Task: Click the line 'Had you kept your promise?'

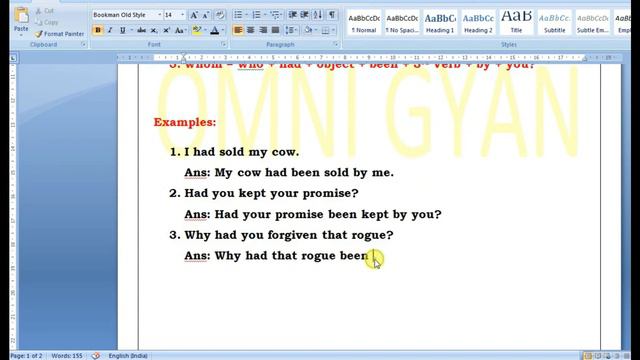Action: [x=271, y=193]
